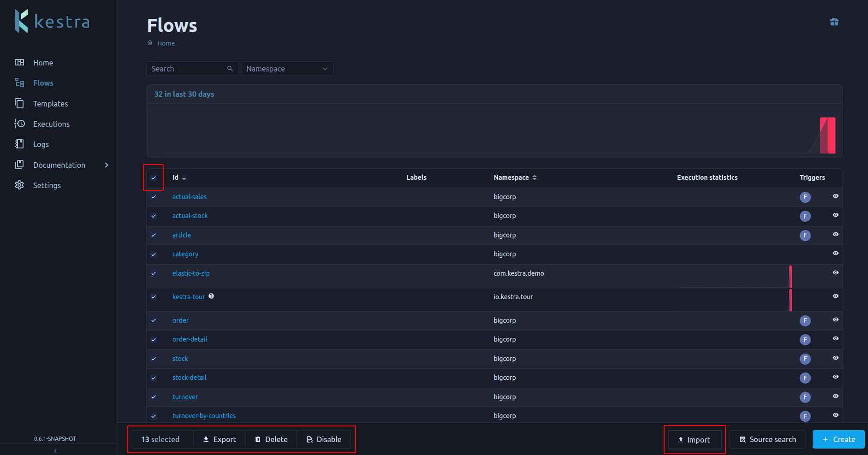Click the gift icon at top right
868x455 pixels.
point(834,22)
